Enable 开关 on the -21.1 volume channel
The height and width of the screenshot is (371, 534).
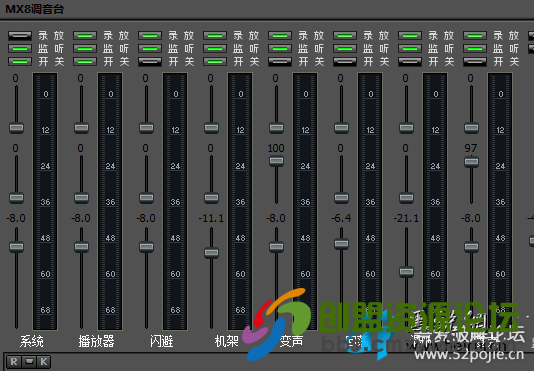(x=410, y=61)
